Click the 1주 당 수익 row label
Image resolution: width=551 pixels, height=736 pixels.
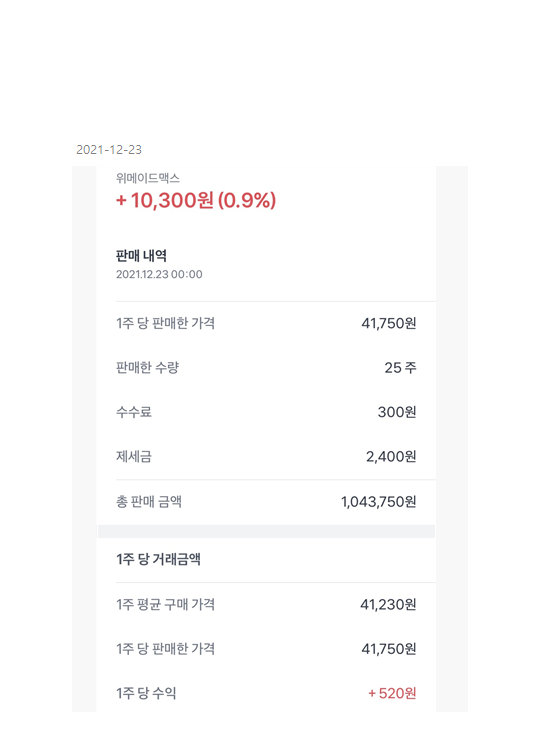tap(146, 694)
